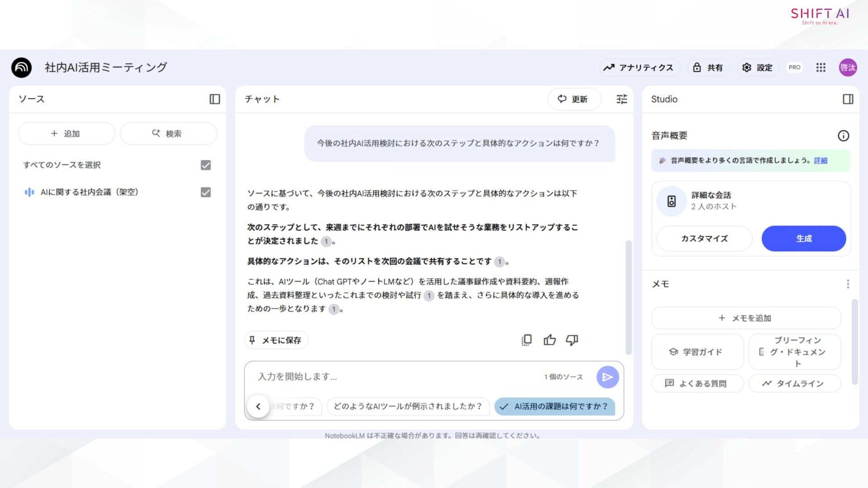Image resolution: width=868 pixels, height=488 pixels.
Task: Copy the chat response using copy icon
Action: (x=526, y=340)
